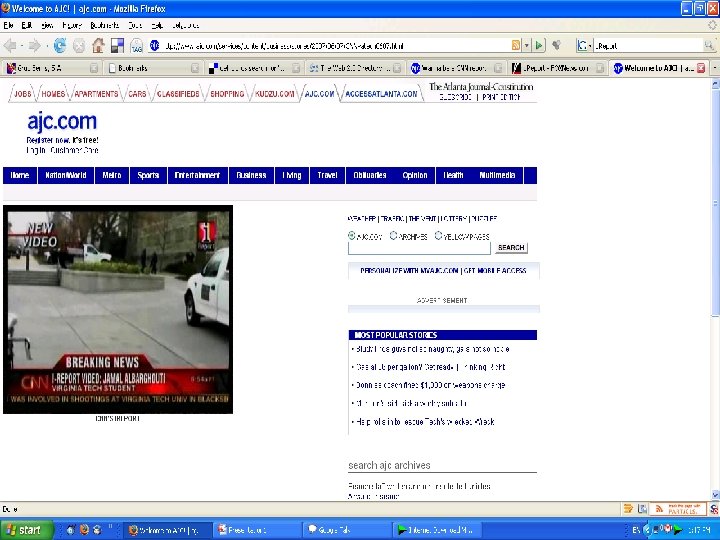
Task: Click the SEARCH button
Action: (511, 248)
